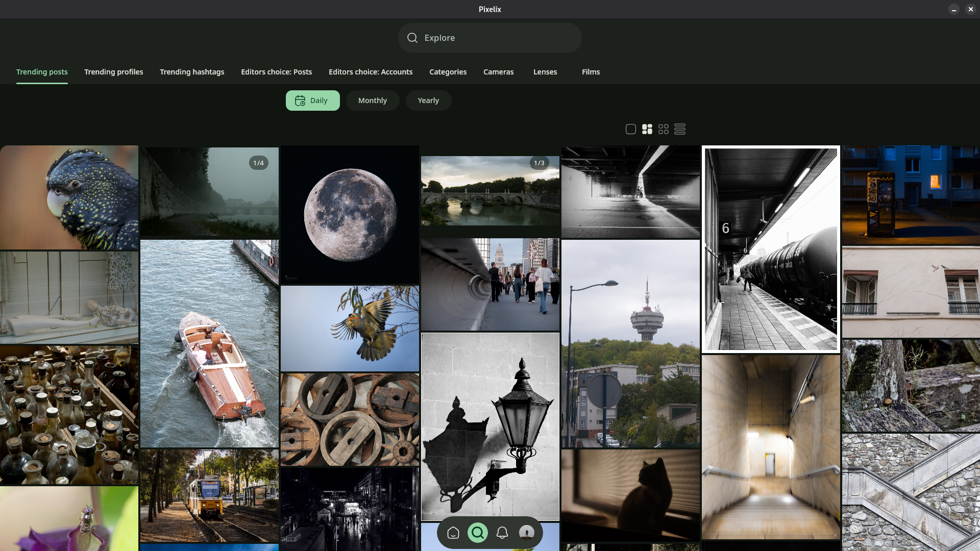Open Editors choice: Accounts tab
Screen dimensions: 980x551
[371, 72]
